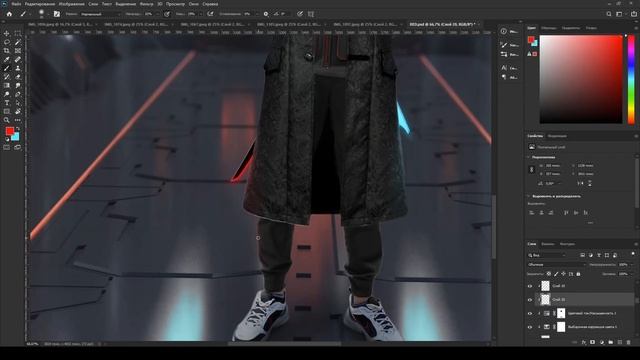Open layer Opacity value dropdown
640x360 pixels.
(631, 264)
